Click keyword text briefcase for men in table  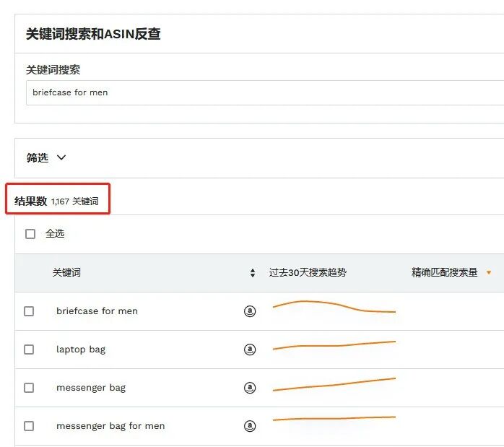(x=97, y=311)
